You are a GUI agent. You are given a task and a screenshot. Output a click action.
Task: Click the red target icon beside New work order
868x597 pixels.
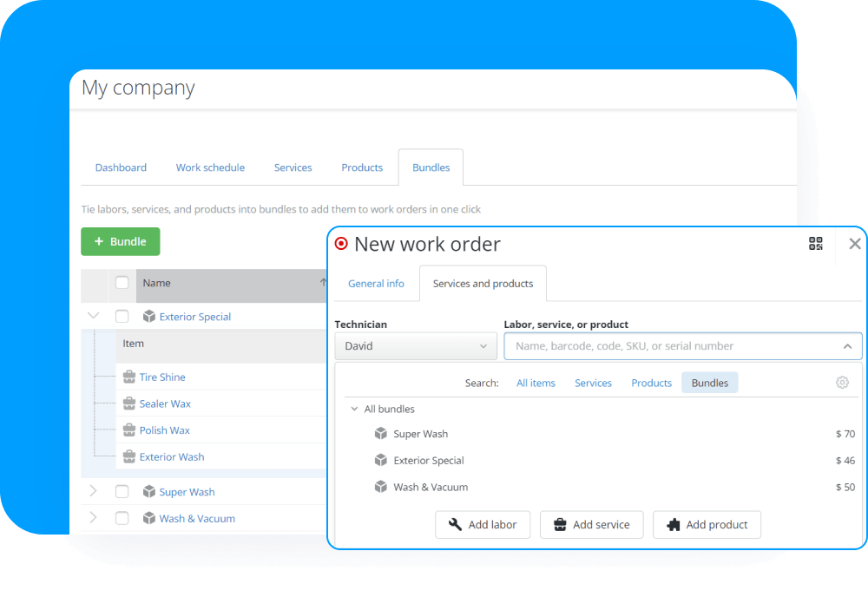click(341, 244)
